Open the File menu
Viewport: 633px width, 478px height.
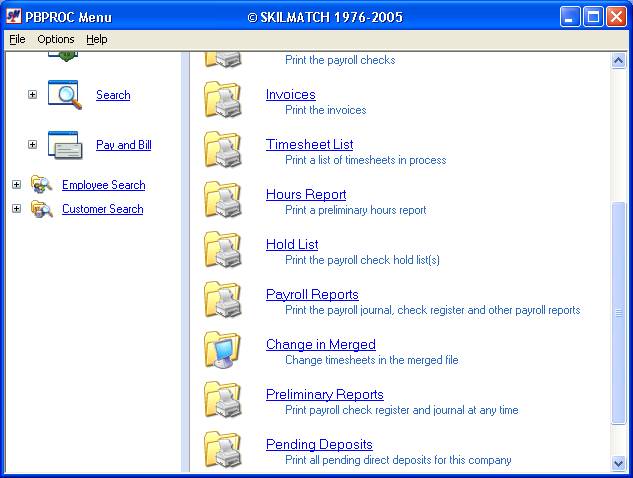[17, 39]
